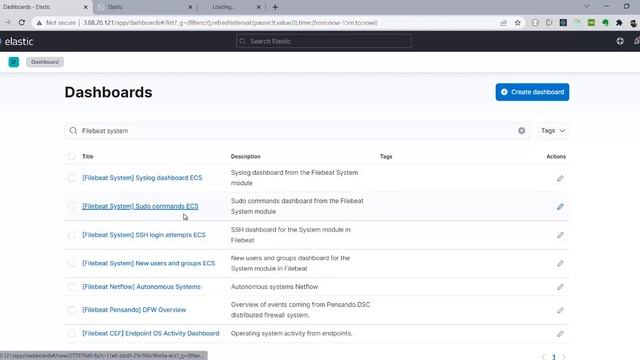Select the Dashboards - Elastic tab
The width and height of the screenshot is (640, 360).
click(x=45, y=7)
